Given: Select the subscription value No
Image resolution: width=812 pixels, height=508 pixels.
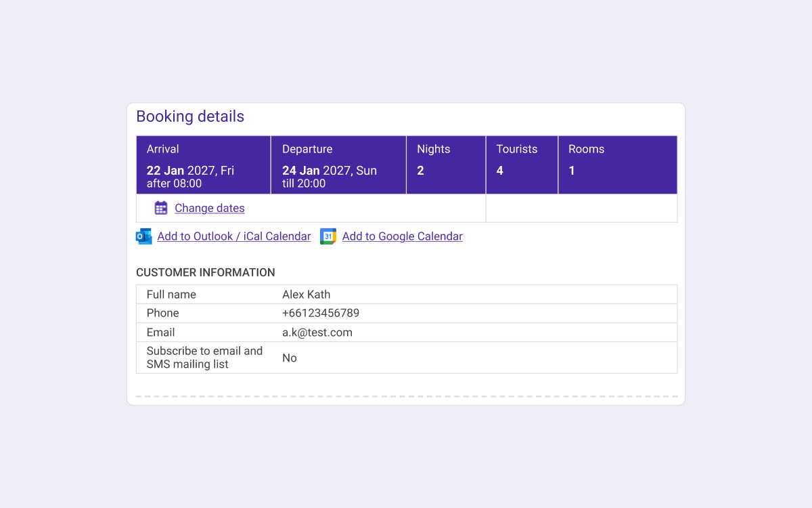Looking at the screenshot, I should point(290,358).
